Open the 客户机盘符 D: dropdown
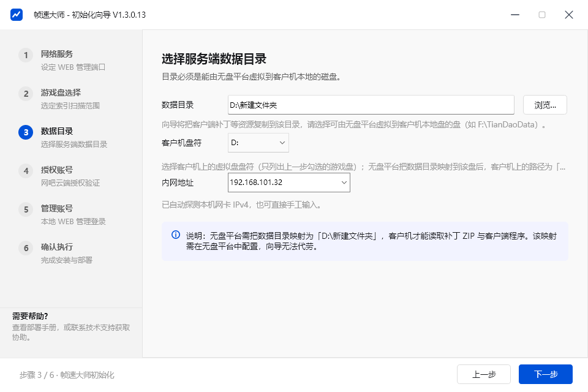 pyautogui.click(x=258, y=143)
